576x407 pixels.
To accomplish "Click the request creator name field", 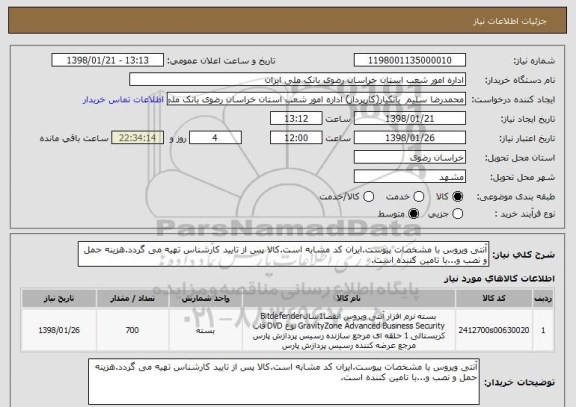I will point(316,99).
